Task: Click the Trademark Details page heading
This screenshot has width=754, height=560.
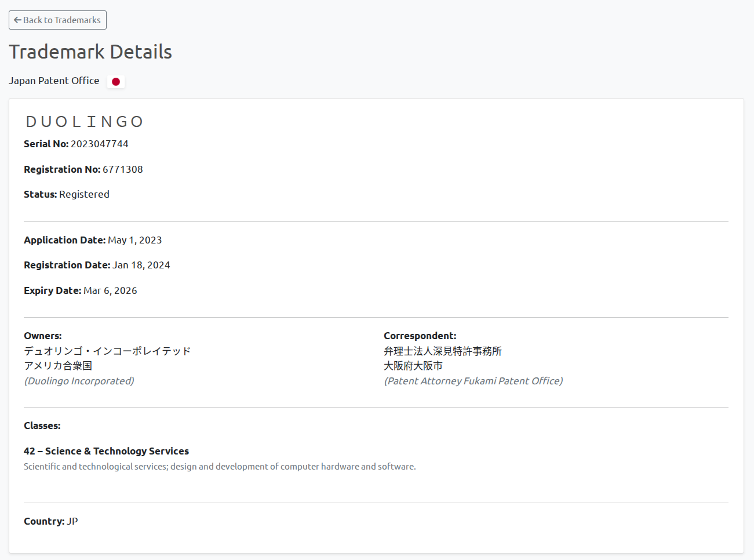Action: [90, 52]
